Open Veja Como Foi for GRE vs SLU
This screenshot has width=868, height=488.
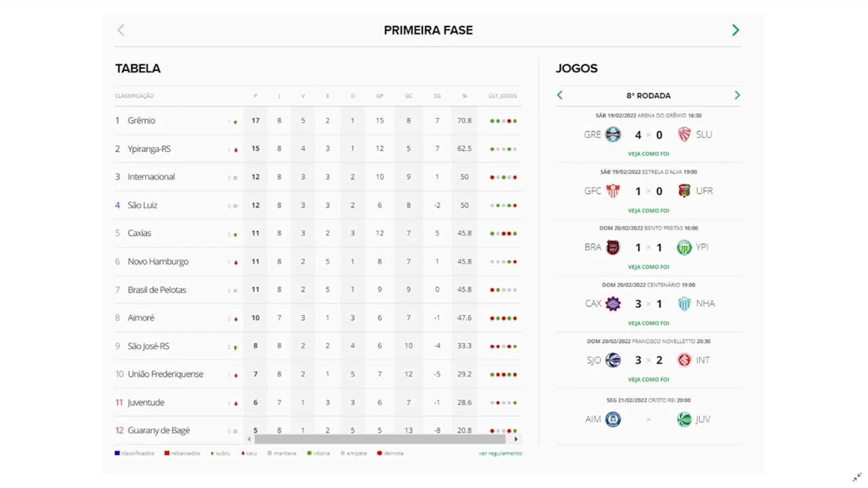tap(648, 154)
